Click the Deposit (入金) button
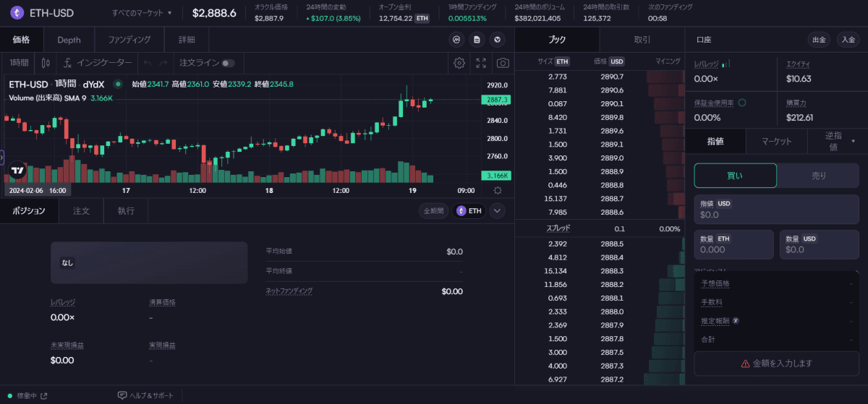This screenshot has height=404, width=868. (x=847, y=40)
